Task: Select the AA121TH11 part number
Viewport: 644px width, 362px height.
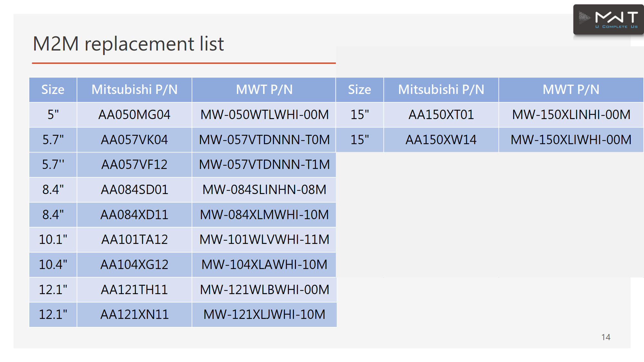Action: point(134,290)
